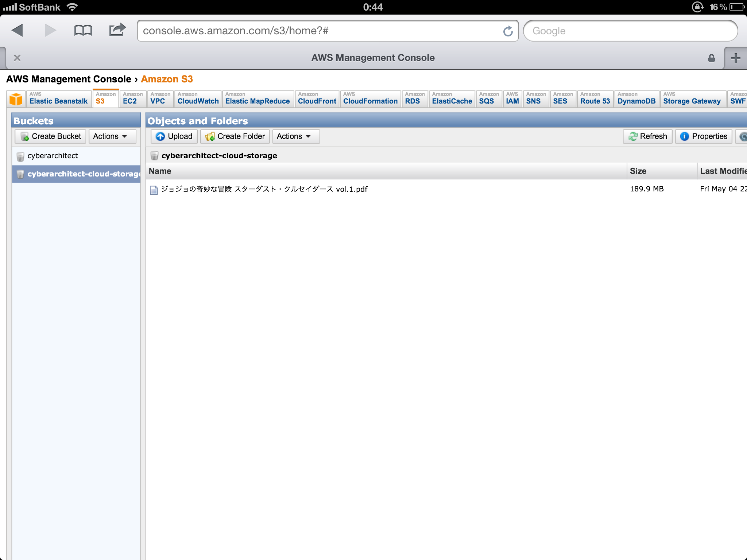Open the Amazon EC2 tab
Image resolution: width=747 pixels, height=560 pixels.
[x=133, y=98]
